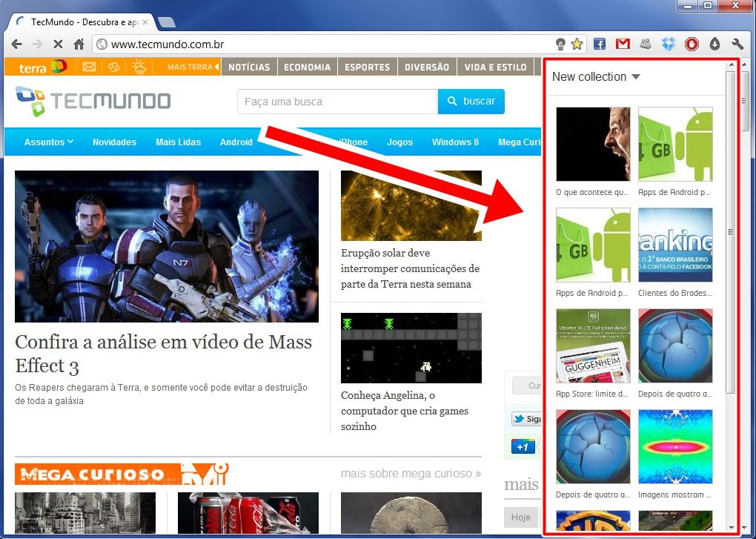Image resolution: width=756 pixels, height=539 pixels.
Task: Open the Facebook extension icon
Action: (600, 44)
